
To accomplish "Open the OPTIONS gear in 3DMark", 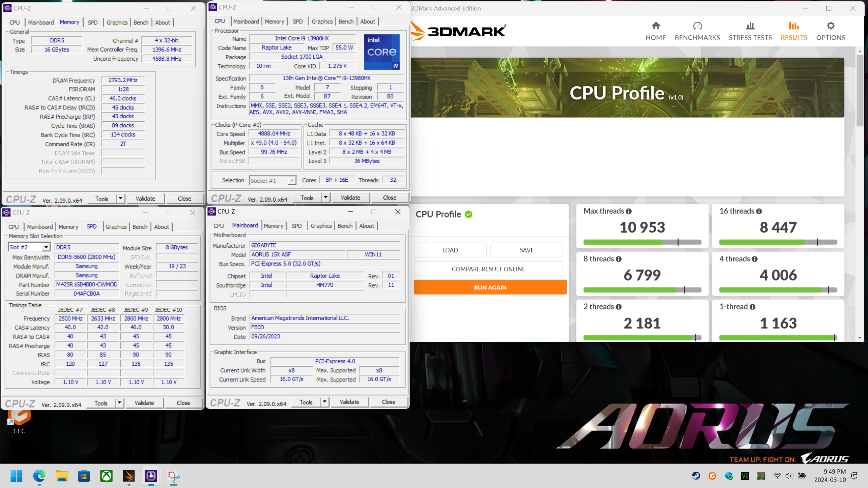I will pos(830,31).
